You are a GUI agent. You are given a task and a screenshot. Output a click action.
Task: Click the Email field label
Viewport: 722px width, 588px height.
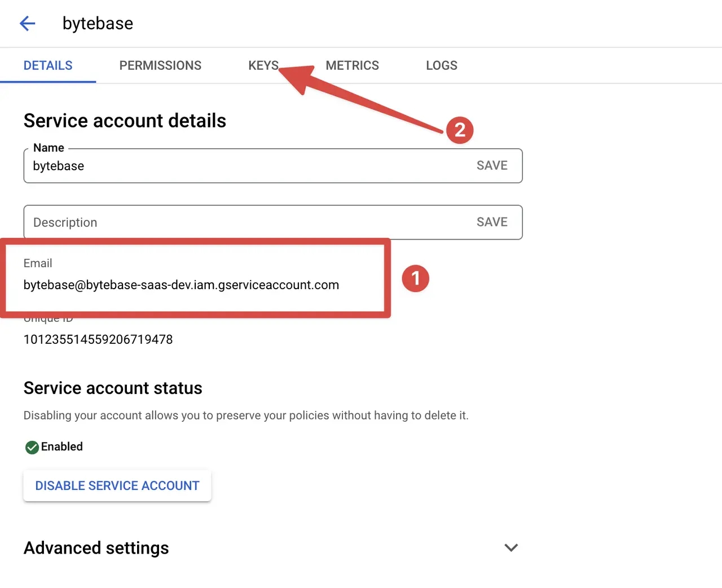(38, 263)
